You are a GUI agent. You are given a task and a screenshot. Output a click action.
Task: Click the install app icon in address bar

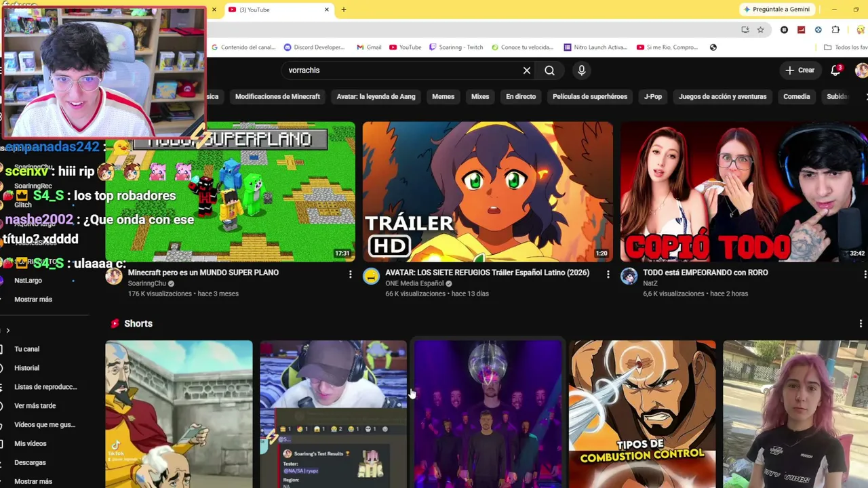pos(745,30)
